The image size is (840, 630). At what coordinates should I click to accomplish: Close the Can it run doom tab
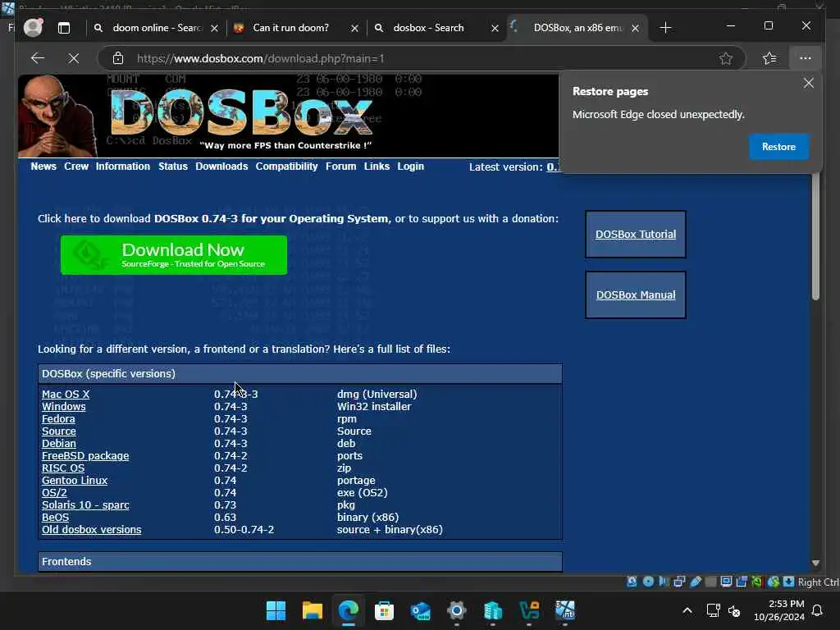click(x=354, y=29)
